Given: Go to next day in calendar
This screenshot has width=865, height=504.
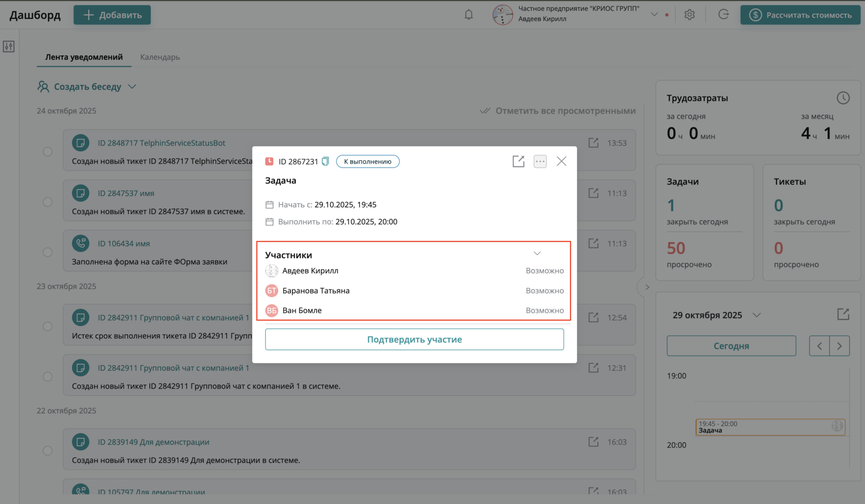Looking at the screenshot, I should (839, 346).
